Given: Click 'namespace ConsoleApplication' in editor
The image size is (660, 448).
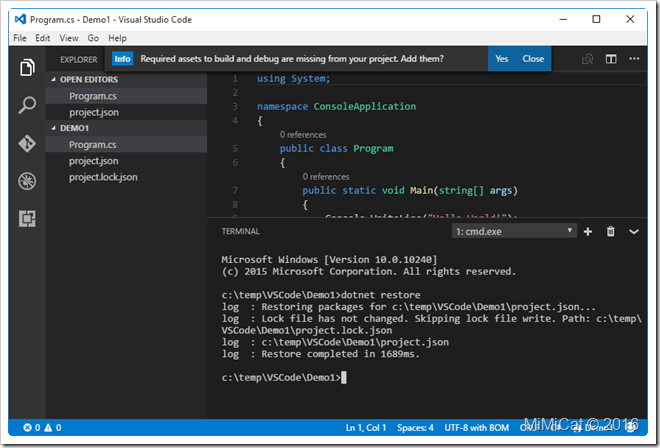Looking at the screenshot, I should (336, 107).
